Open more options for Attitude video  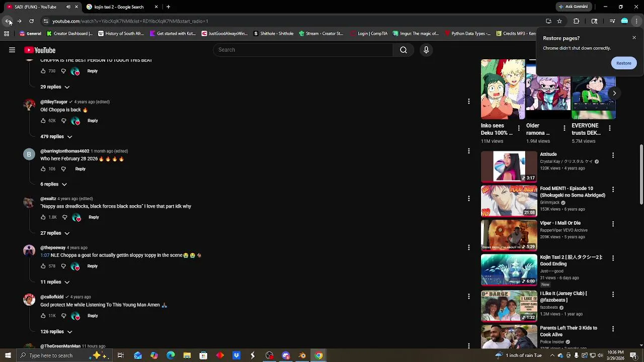[613, 155]
